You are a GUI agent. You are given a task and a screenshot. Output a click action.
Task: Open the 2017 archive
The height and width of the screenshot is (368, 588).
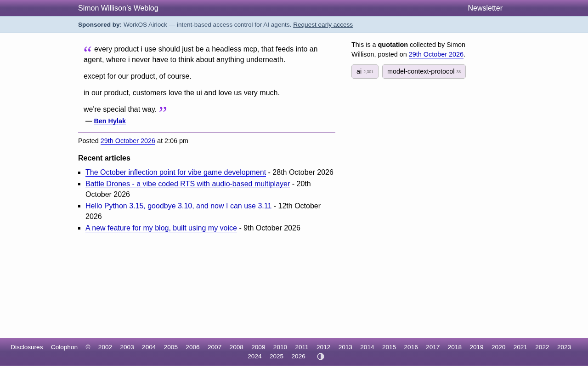[433, 347]
